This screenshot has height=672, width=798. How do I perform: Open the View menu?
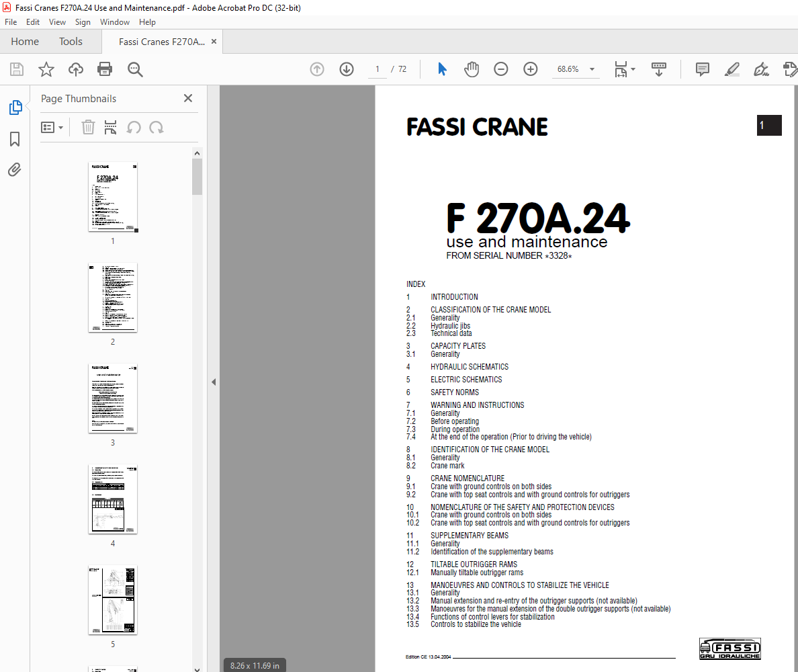pyautogui.click(x=57, y=22)
